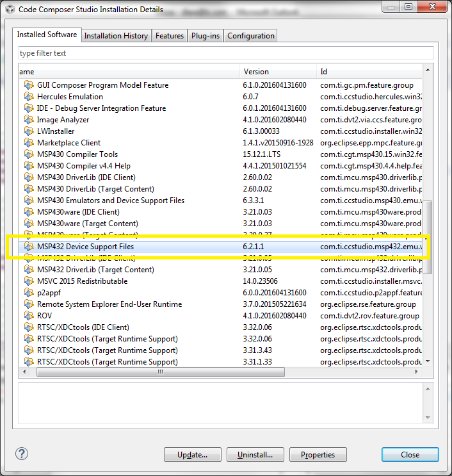This screenshot has width=452, height=476.
Task: Click the horizontal scrollbar right arrow
Action: (x=417, y=372)
